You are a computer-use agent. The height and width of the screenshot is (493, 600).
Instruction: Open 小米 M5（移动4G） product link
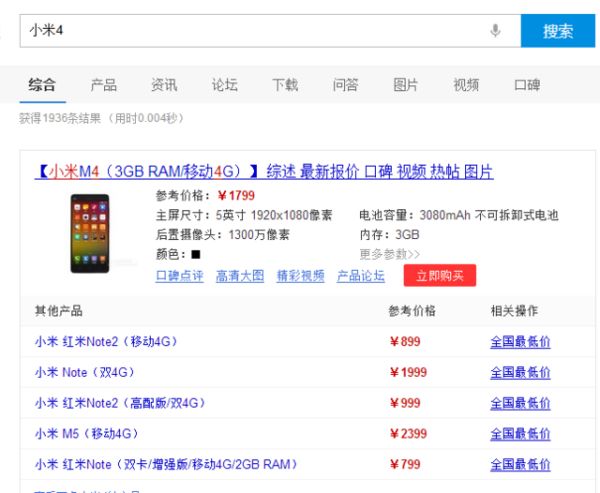tap(86, 433)
